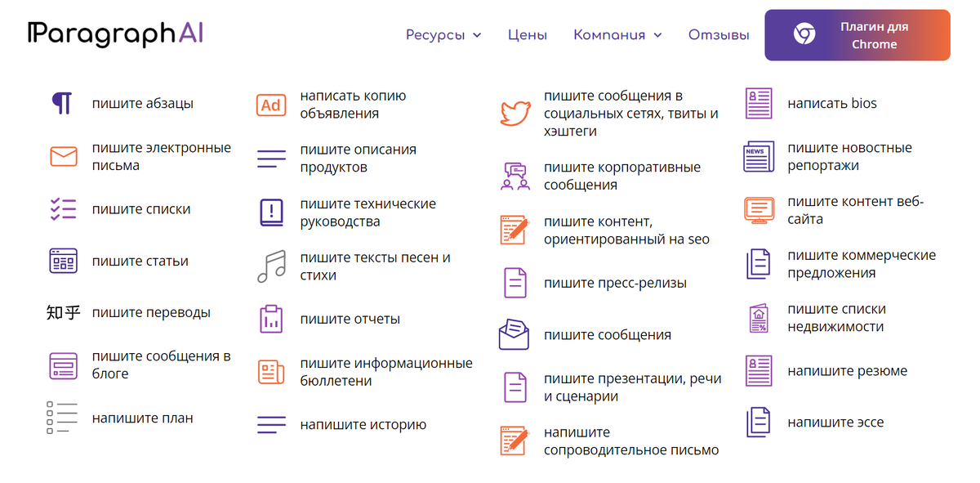Screen dimensions: 980x483
Task: Click the outline list icon beside напишите план
Action: (x=61, y=418)
